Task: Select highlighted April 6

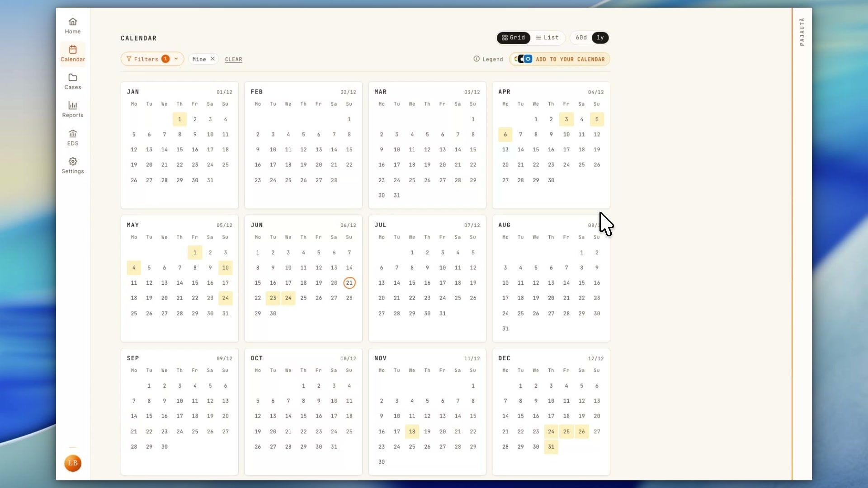Action: click(505, 134)
